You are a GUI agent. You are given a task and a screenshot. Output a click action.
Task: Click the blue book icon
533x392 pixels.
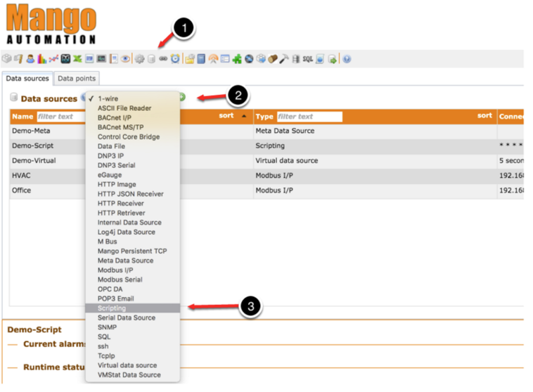click(201, 59)
